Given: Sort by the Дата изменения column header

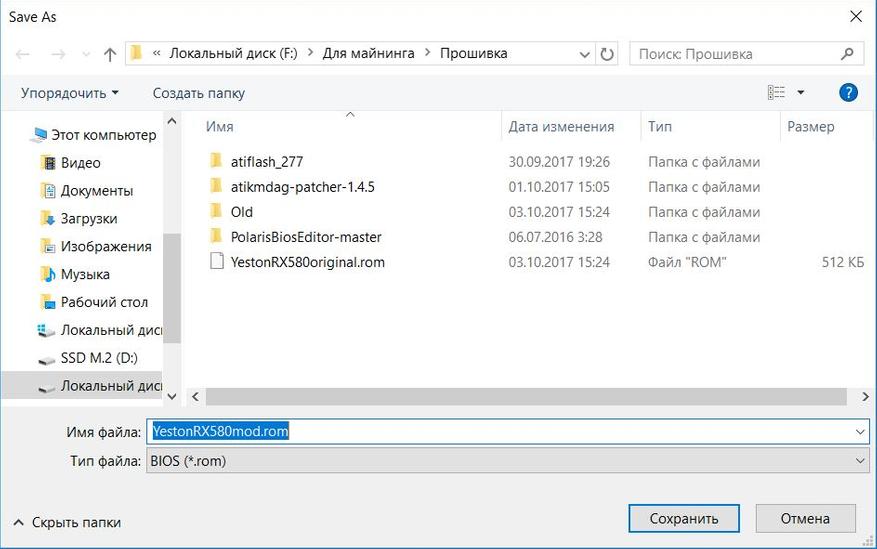Looking at the screenshot, I should coord(561,127).
